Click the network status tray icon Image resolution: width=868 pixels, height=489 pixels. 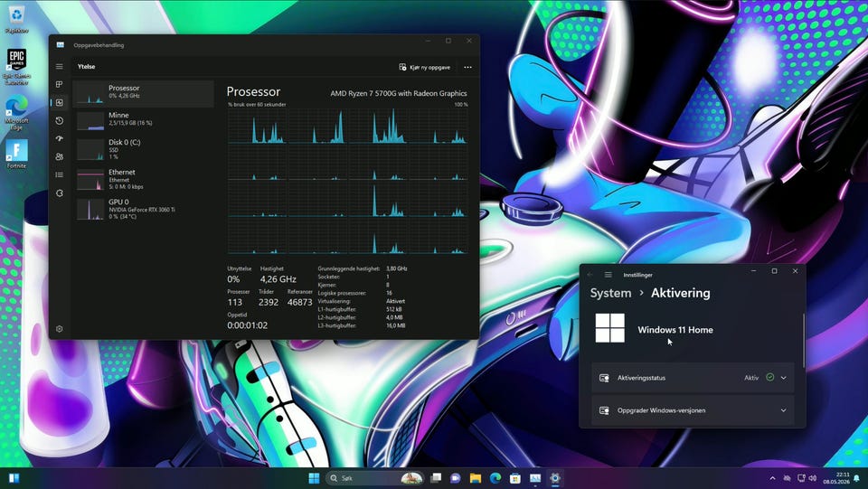801,478
